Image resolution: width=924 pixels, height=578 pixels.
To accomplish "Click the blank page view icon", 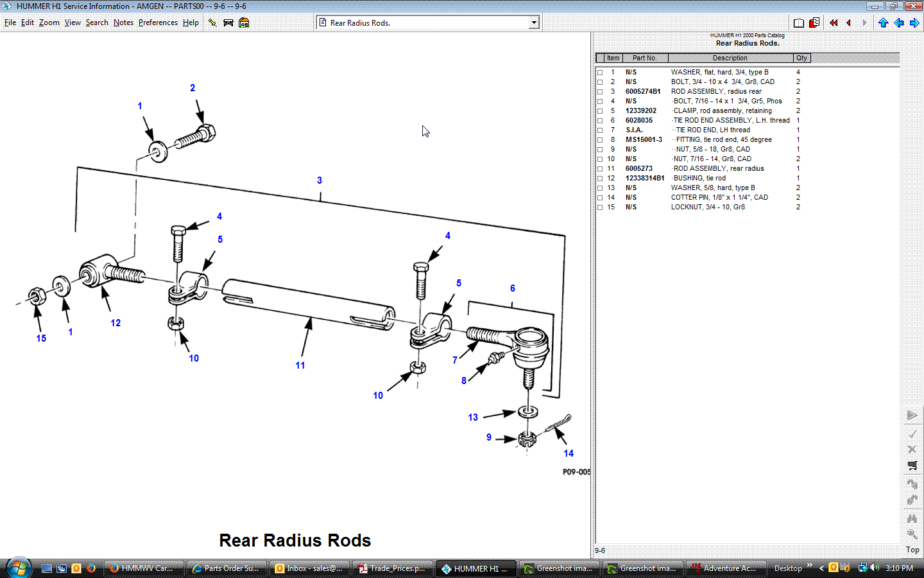I will point(799,22).
